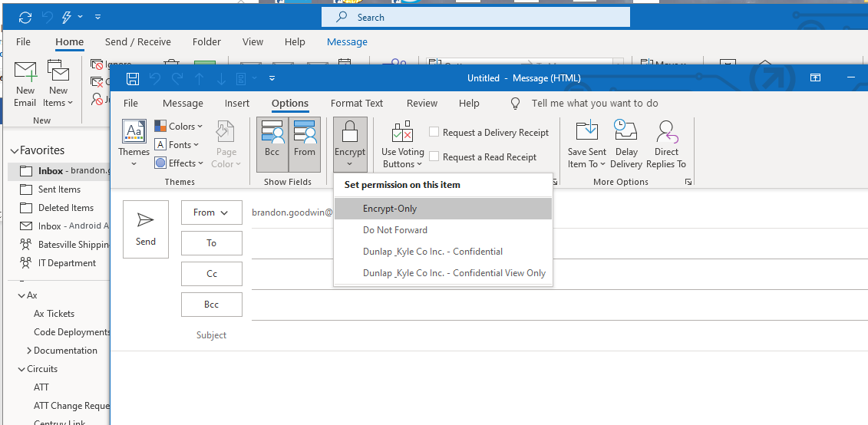Switch to the Message ribbon tab
Screen dimensions: 868x425
(183, 103)
